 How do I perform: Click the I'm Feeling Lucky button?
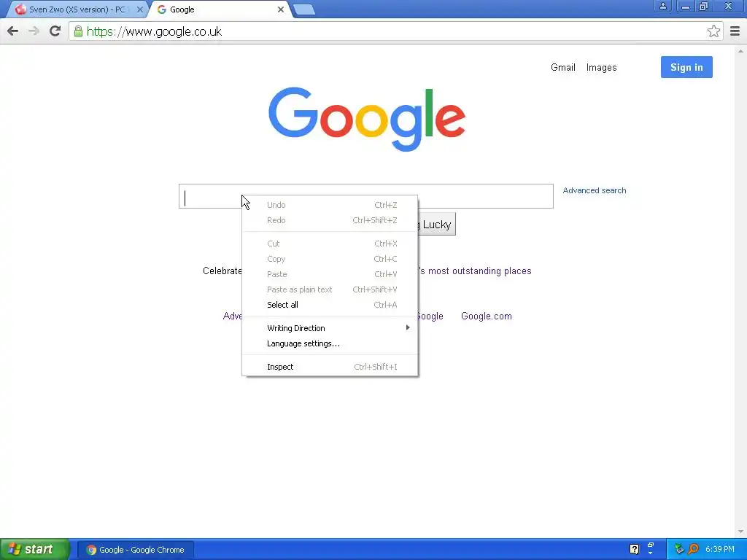tap(437, 225)
